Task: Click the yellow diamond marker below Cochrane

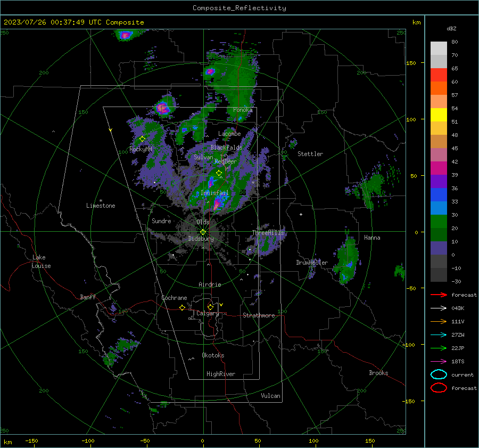Action: (x=182, y=307)
